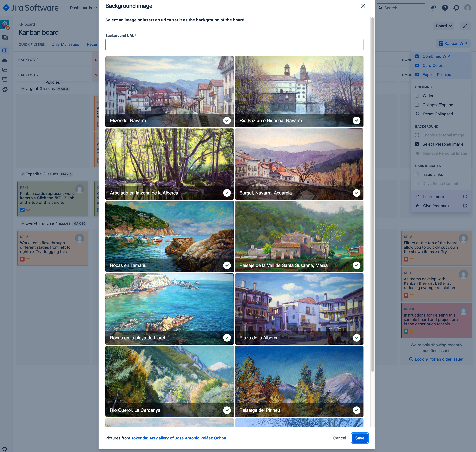This screenshot has width=476, height=452.
Task: Click check icon on playa de Lloret image
Action: click(x=227, y=338)
